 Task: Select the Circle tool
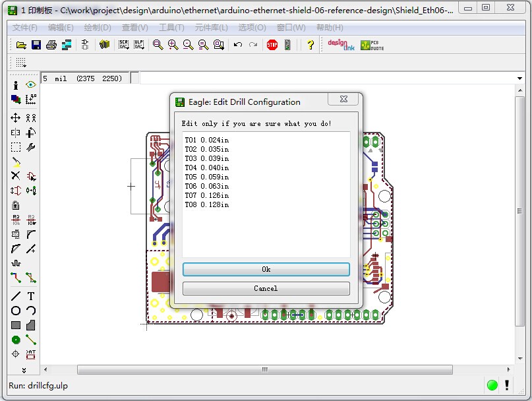pos(15,311)
